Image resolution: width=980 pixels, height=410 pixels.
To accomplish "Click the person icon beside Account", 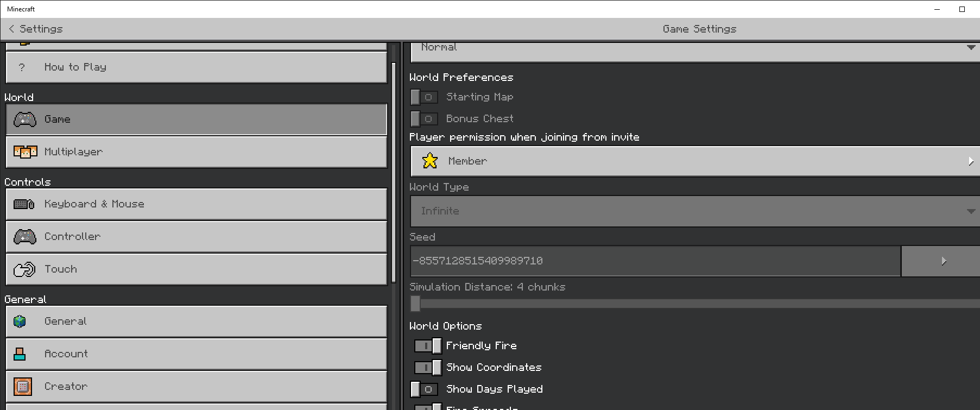I will click(x=20, y=354).
